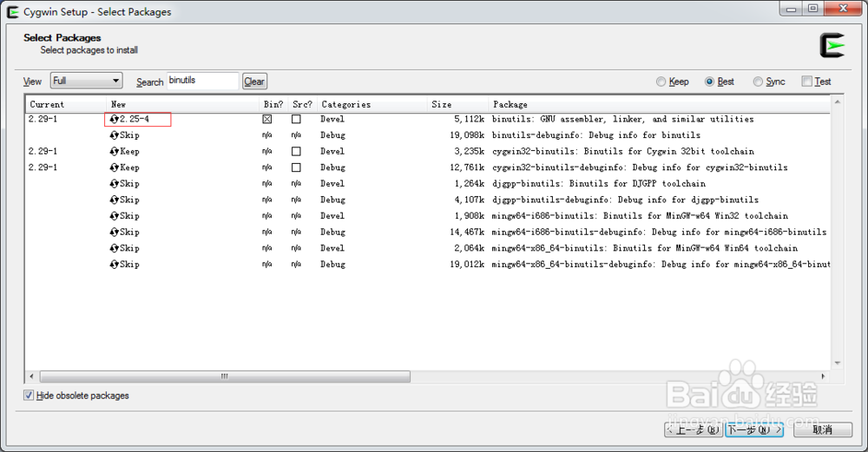The width and height of the screenshot is (868, 452).
Task: Select the binutils-debuginfo package description
Action: coord(596,135)
